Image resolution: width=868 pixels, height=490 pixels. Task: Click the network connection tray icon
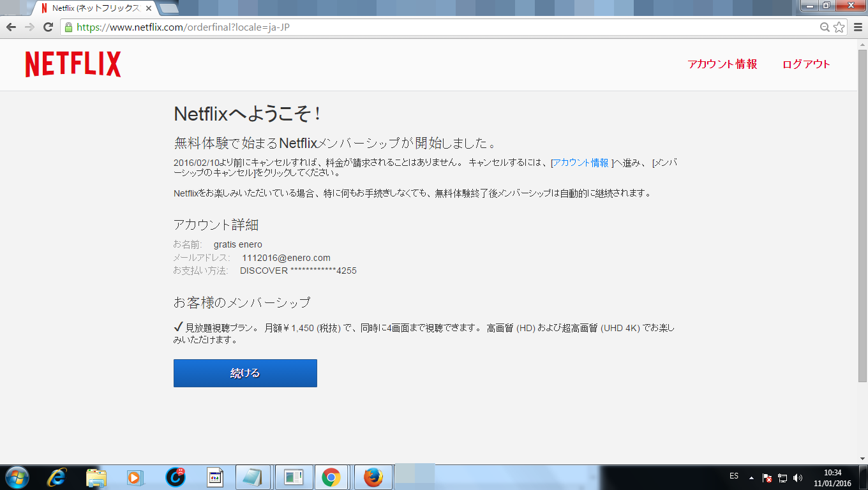pos(782,477)
